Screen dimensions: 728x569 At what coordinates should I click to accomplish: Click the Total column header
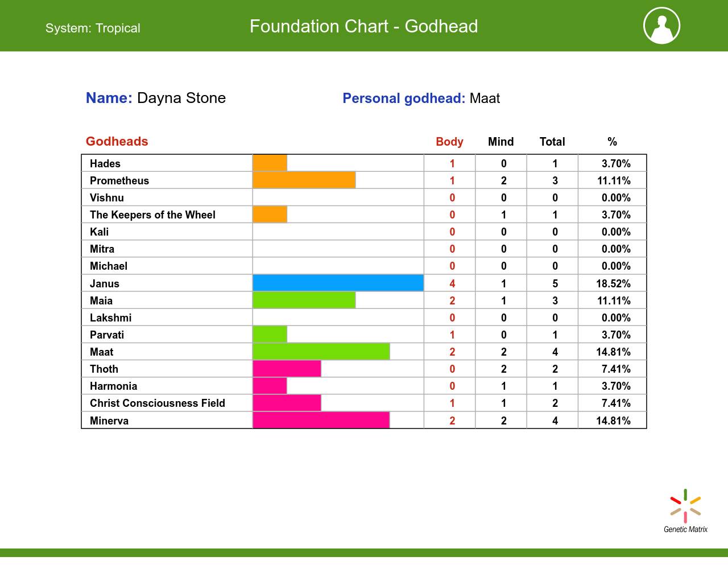pyautogui.click(x=552, y=142)
